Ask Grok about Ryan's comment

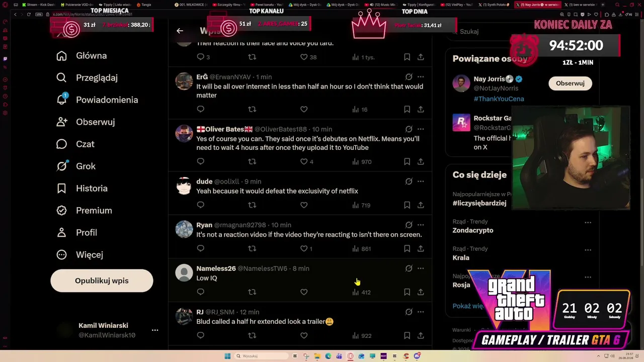click(x=409, y=225)
